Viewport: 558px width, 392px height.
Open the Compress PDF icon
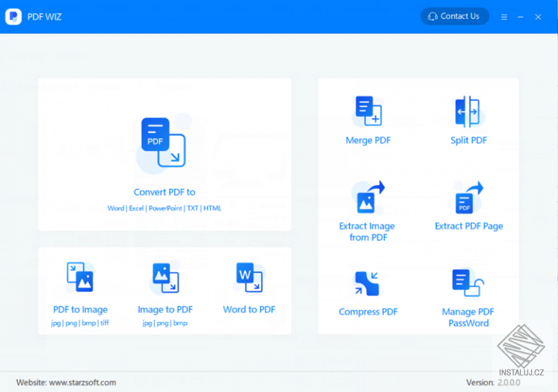367,284
